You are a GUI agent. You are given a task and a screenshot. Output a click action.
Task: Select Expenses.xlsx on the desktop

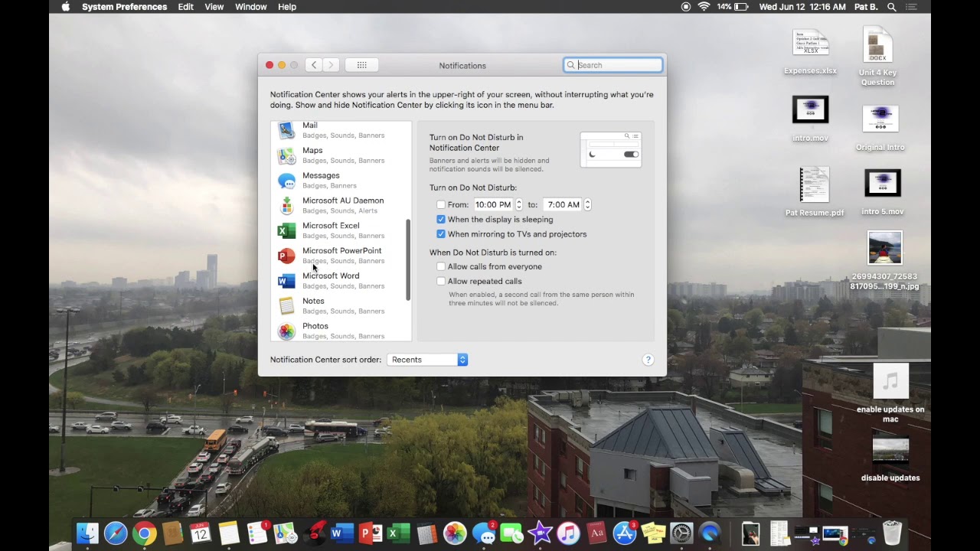point(810,51)
